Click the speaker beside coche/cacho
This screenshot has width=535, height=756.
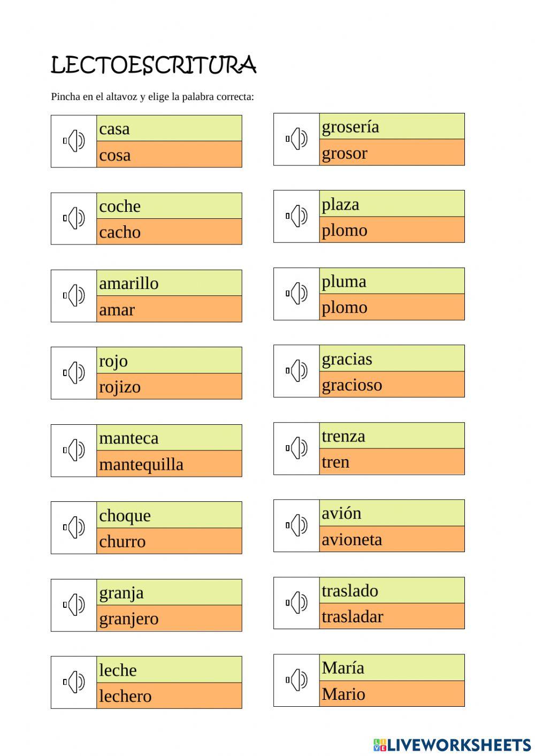pyautogui.click(x=74, y=218)
